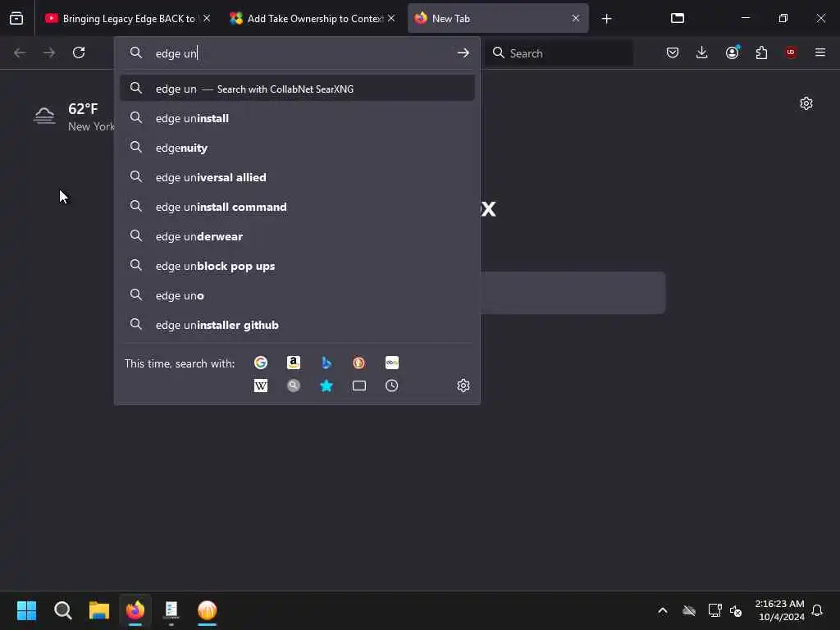Select the edge unblock pop ups suggestion
This screenshot has width=840, height=630.
(297, 266)
